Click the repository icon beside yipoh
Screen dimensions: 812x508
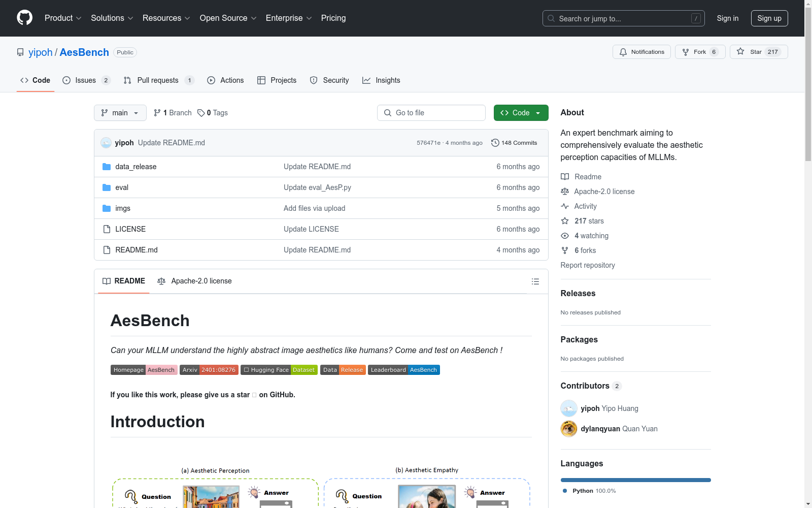pyautogui.click(x=20, y=52)
